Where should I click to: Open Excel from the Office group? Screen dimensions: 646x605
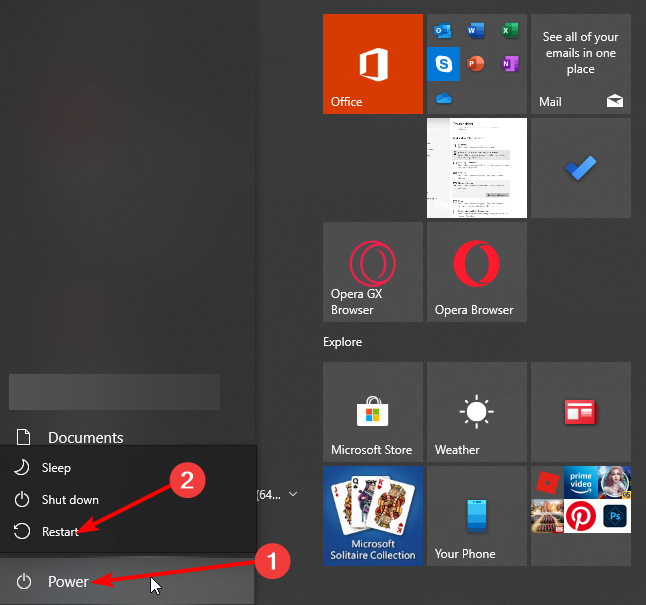(x=510, y=30)
